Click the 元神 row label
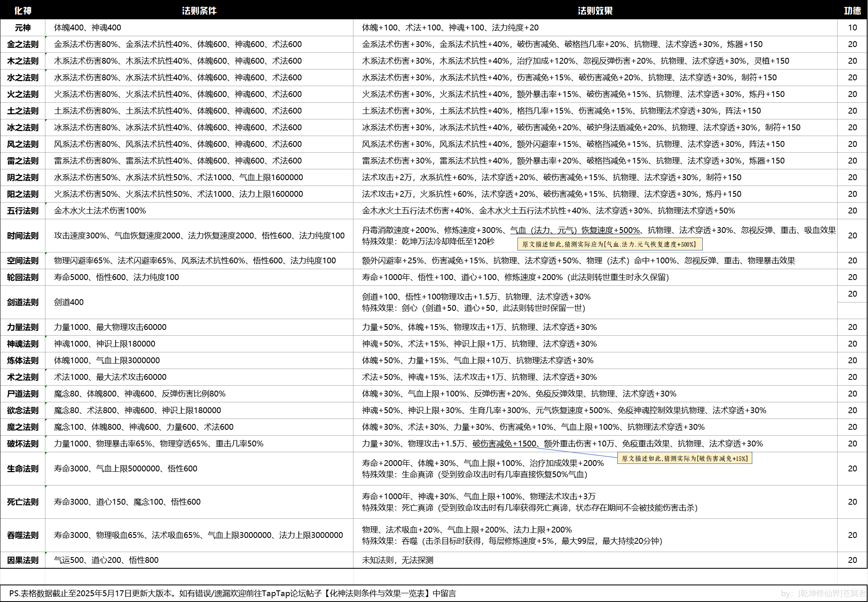 (22, 27)
